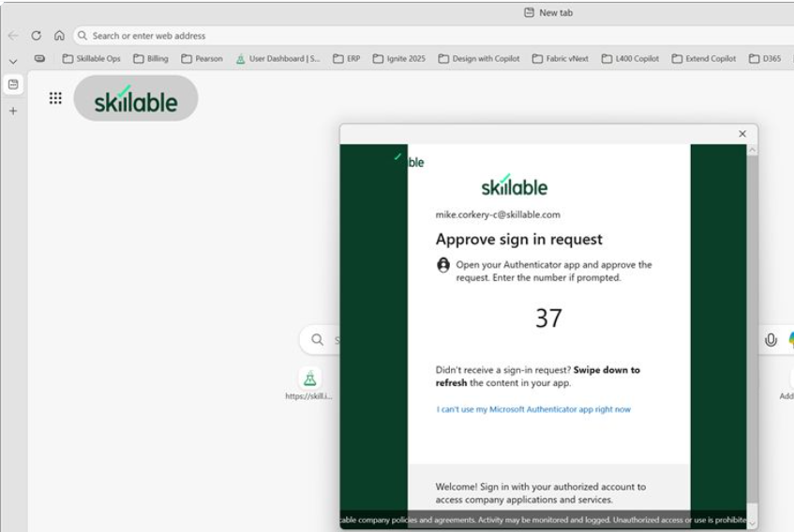794x532 pixels.
Task: Close the sign-in dialog
Action: point(742,134)
